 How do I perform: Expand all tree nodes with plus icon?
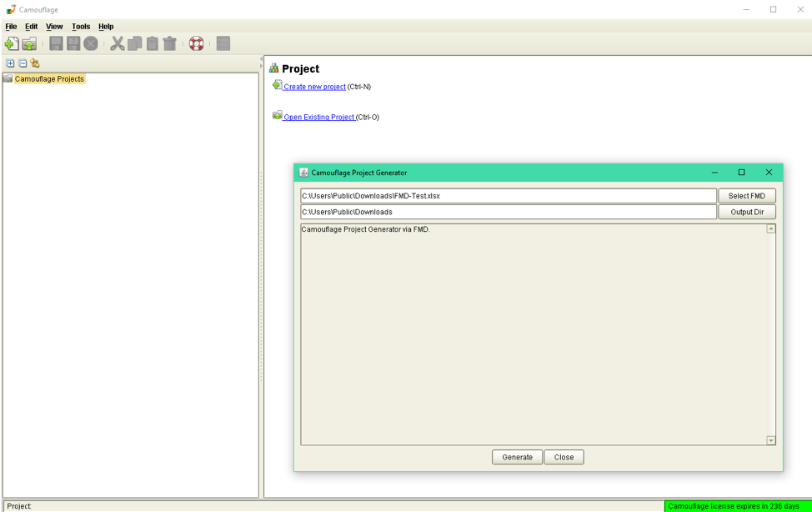10,63
